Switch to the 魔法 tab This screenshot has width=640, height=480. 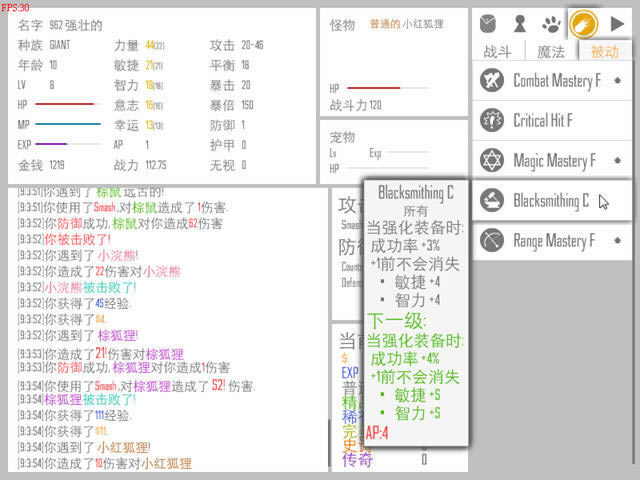pos(551,52)
